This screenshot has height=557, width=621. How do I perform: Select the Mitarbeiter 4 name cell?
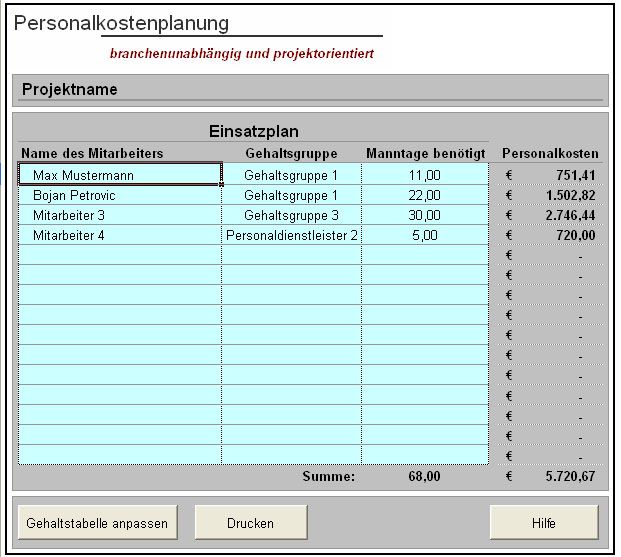coord(120,235)
